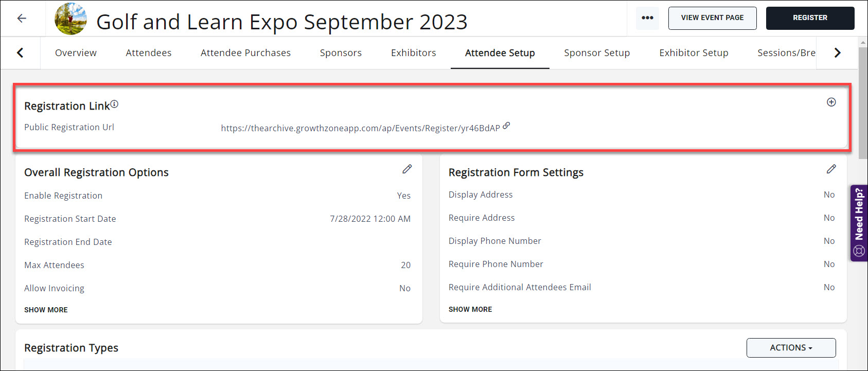Click the Require Address 'No' value
The image size is (868, 371).
tap(829, 218)
